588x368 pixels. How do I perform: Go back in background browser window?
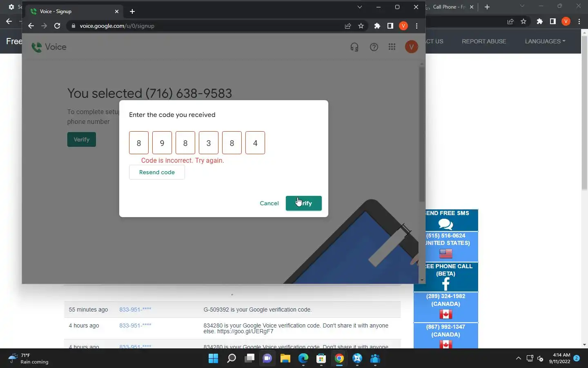(x=9, y=21)
